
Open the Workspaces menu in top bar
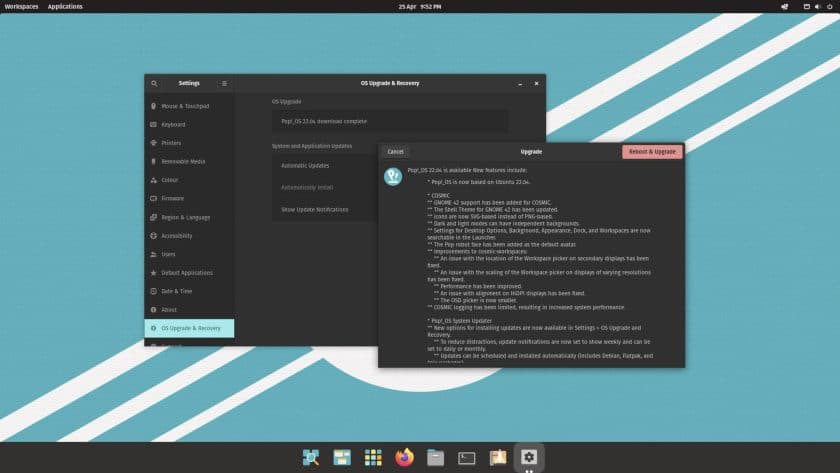pyautogui.click(x=21, y=6)
